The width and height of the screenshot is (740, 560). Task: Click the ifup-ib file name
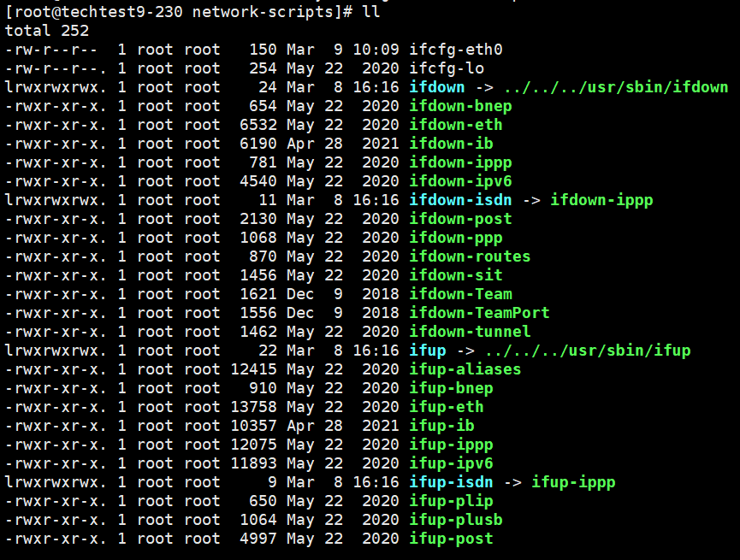tap(441, 426)
